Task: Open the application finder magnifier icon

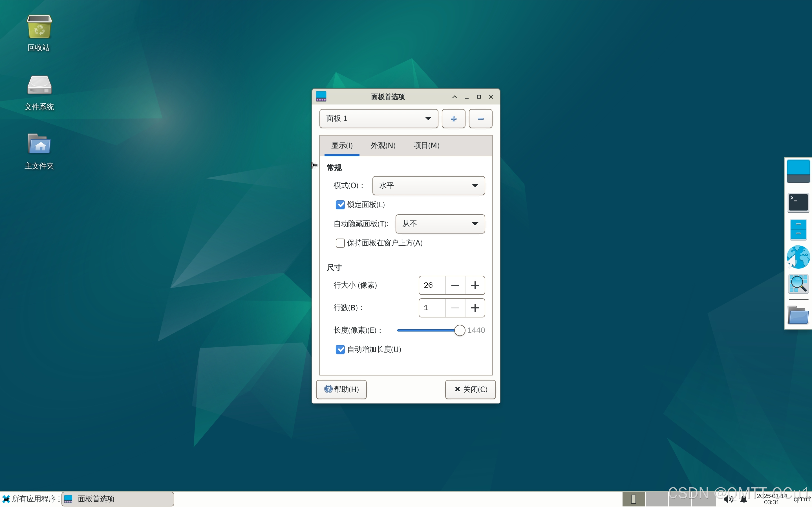Action: click(798, 284)
